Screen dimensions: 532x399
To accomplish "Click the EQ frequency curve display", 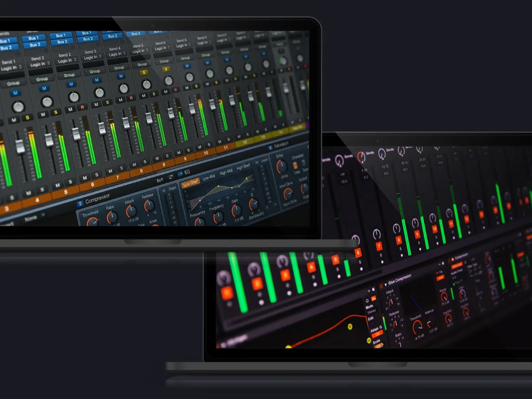I will coord(222,192).
